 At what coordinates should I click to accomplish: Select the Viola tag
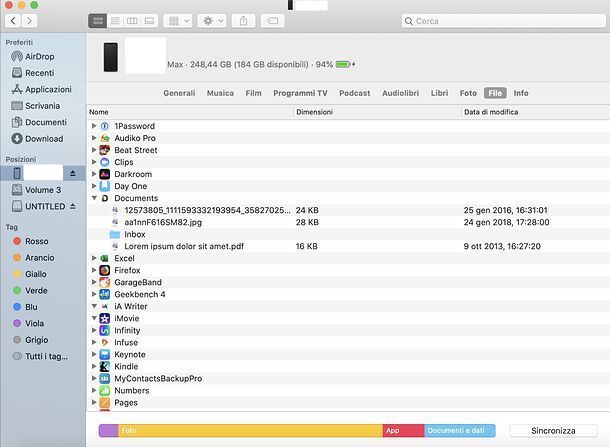(28, 323)
